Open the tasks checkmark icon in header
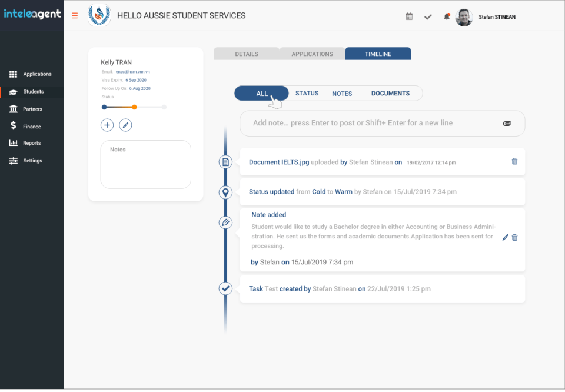Viewport: 565px width, 392px height. pyautogui.click(x=428, y=17)
